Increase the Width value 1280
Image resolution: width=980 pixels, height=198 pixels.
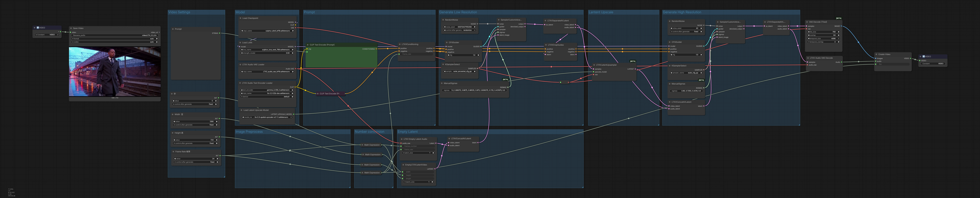point(217,121)
